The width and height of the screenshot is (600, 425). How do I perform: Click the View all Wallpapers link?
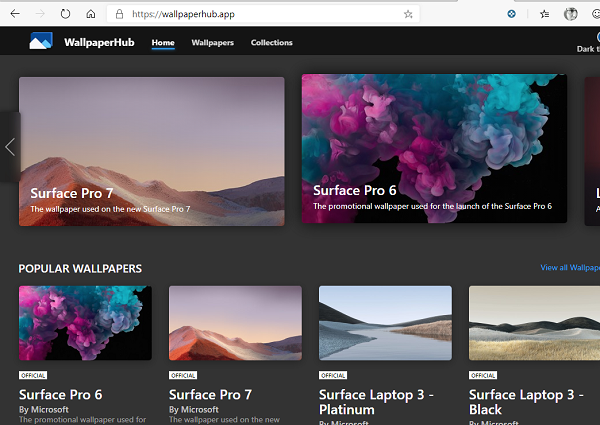(569, 268)
